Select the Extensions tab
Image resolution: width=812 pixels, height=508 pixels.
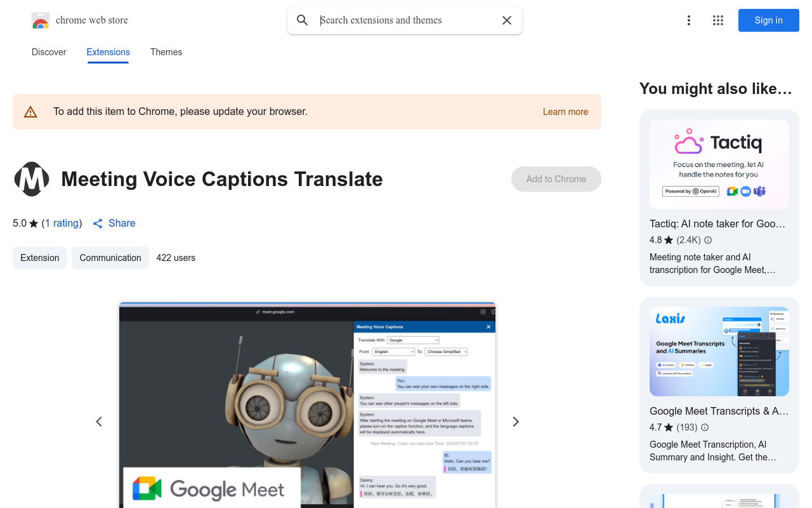click(108, 52)
